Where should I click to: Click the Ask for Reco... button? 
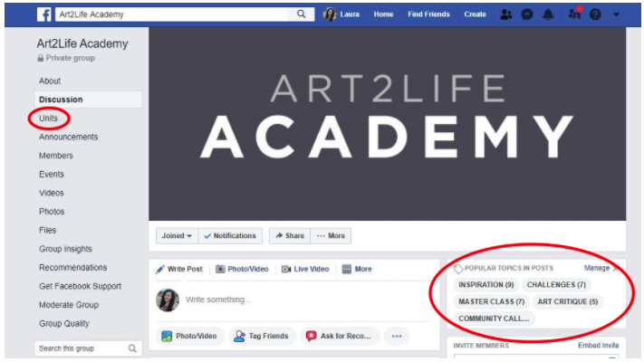click(x=340, y=336)
